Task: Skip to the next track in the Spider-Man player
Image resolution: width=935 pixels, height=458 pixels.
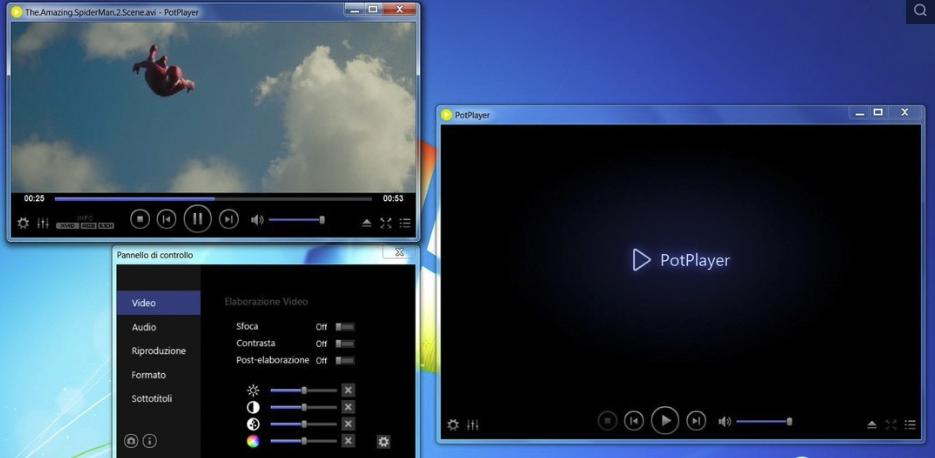Action: (x=229, y=219)
